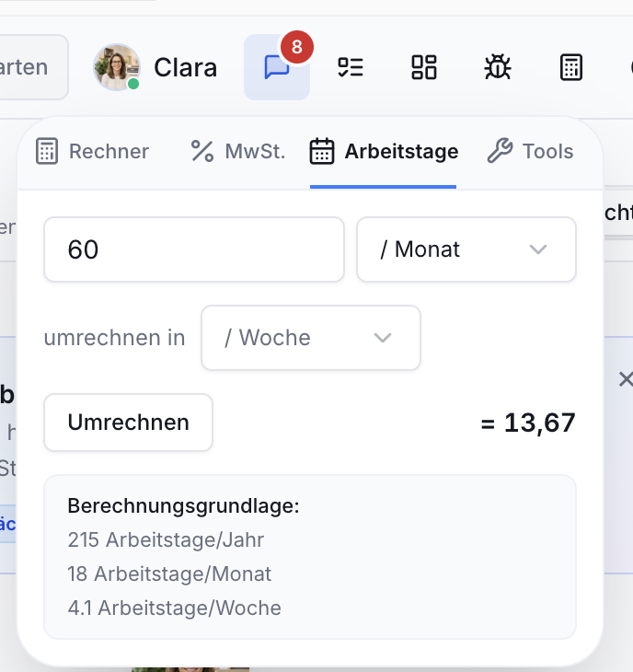Click the 18 Arbeitstage/Monat line

pyautogui.click(x=169, y=574)
